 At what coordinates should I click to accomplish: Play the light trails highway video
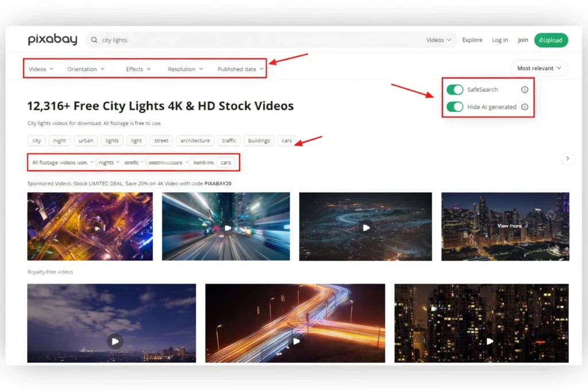point(296,341)
